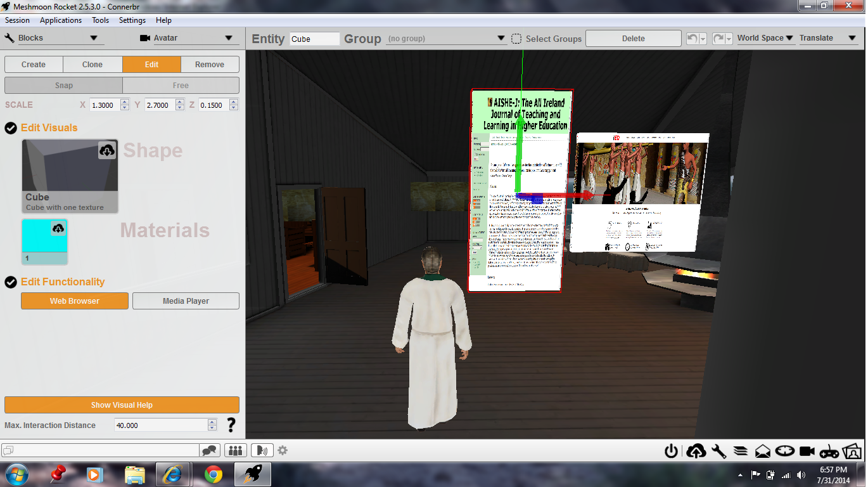Open the stacked layers icon
This screenshot has height=487, width=868.
741,451
